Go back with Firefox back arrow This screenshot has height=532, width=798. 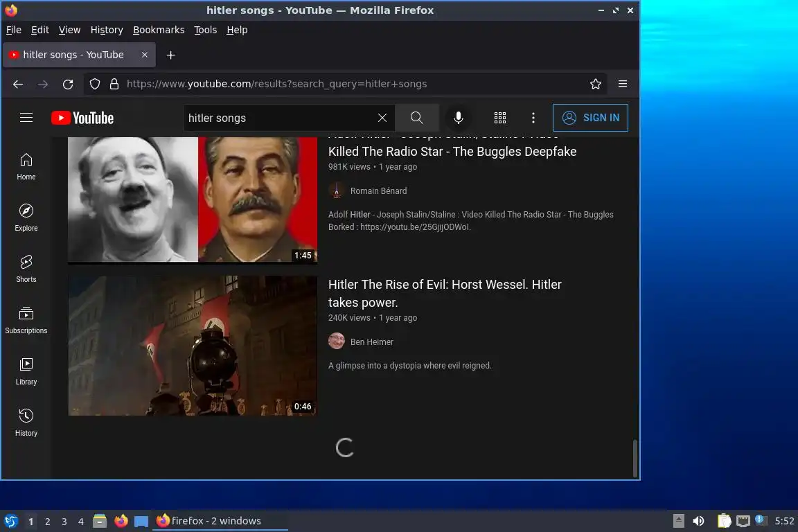[x=18, y=84]
